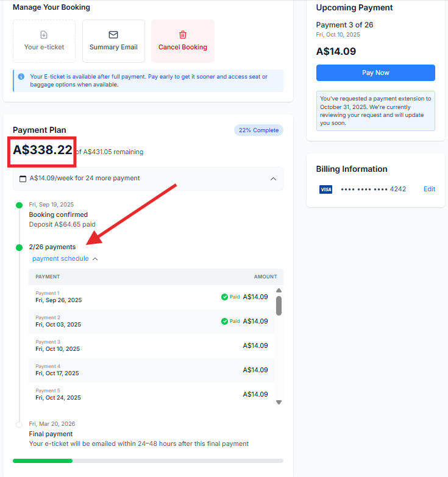The width and height of the screenshot is (448, 477).
Task: Select the Payment 3 row, Oct 10
Action: coord(152,346)
